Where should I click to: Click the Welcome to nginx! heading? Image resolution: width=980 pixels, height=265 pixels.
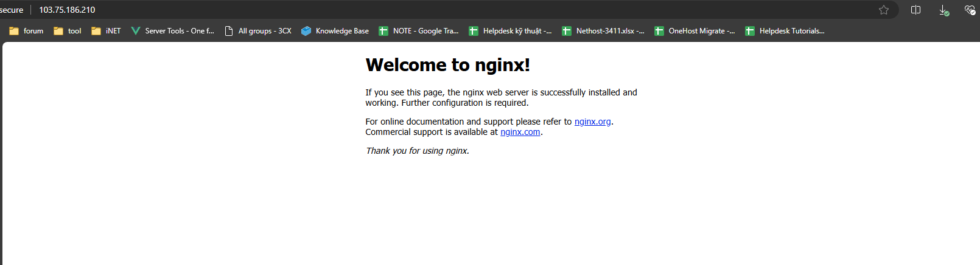(447, 64)
